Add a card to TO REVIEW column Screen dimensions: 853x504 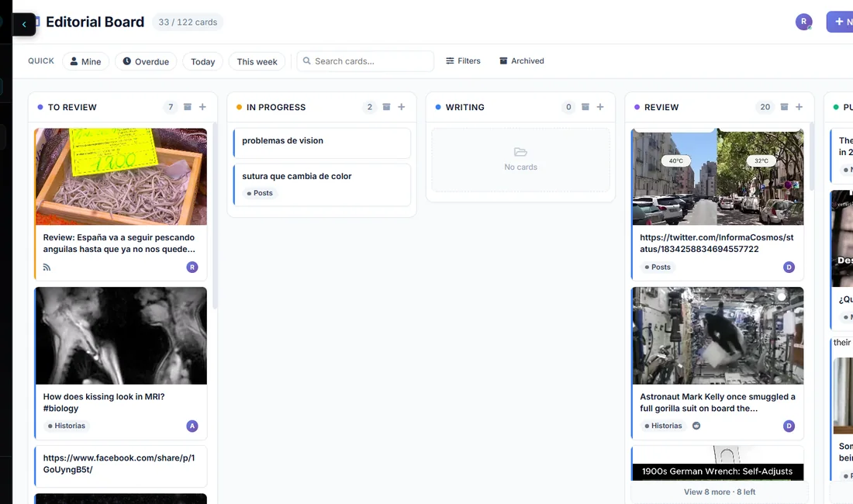point(202,107)
